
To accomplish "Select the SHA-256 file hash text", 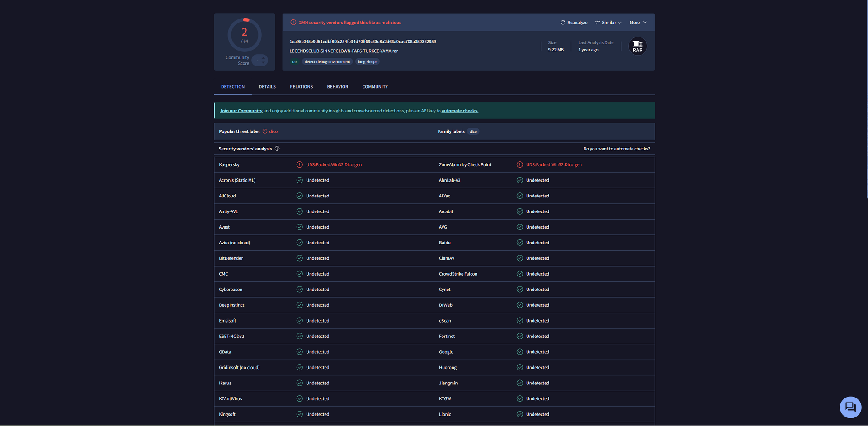I will tap(363, 42).
